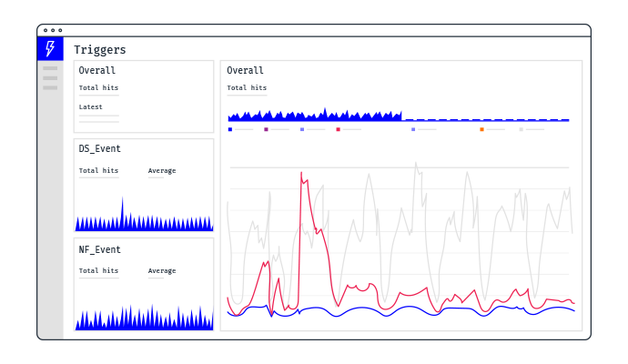
Task: Select the orange legend swatch
Action: coord(481,129)
